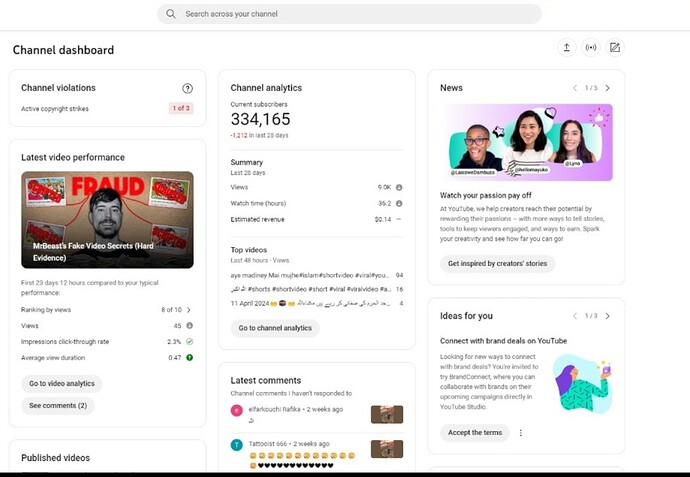Click the upload videos icon
690x477 pixels.
[x=567, y=48]
